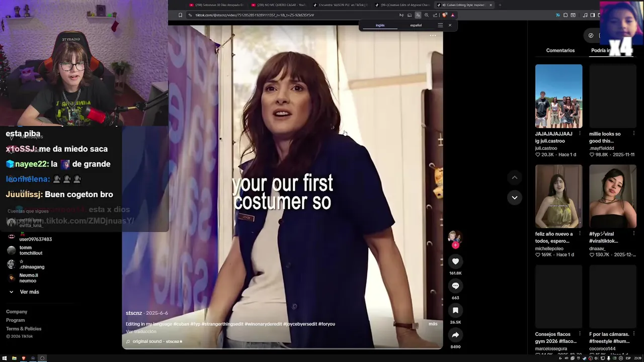Go to the previous video with up arrow
This screenshot has height=362, width=644.
click(x=514, y=177)
